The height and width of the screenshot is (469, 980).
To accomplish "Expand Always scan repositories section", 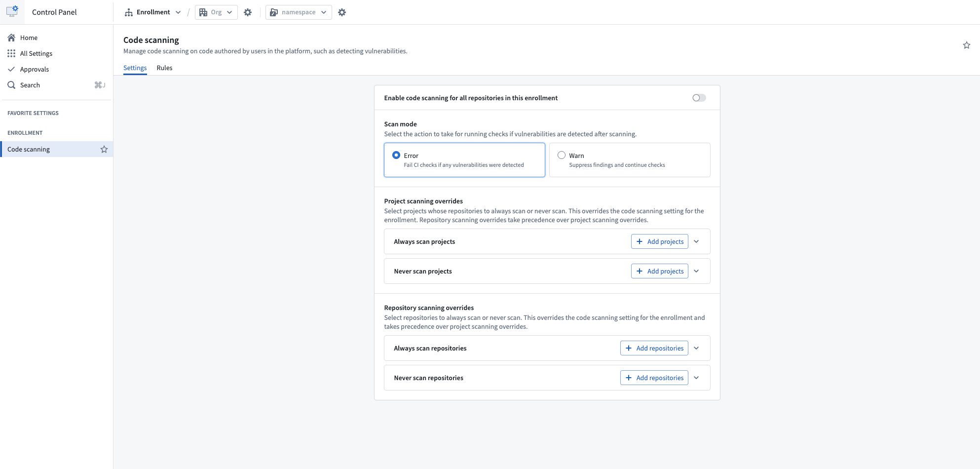I will coord(696,348).
